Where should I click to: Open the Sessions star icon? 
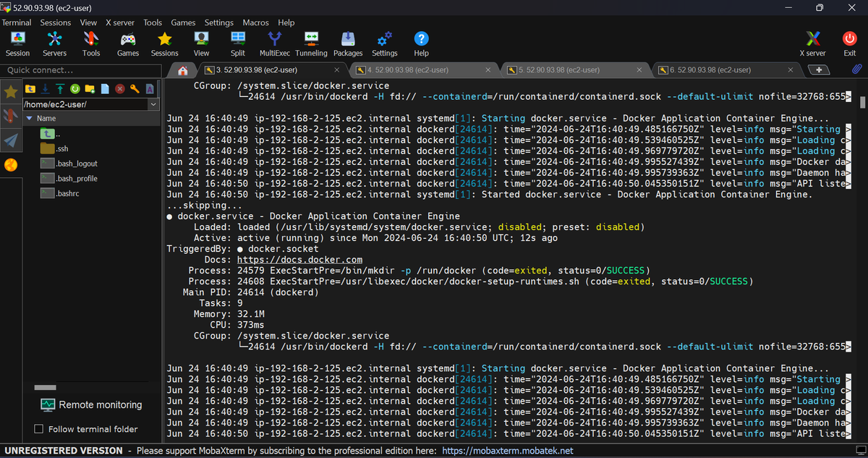tap(165, 43)
